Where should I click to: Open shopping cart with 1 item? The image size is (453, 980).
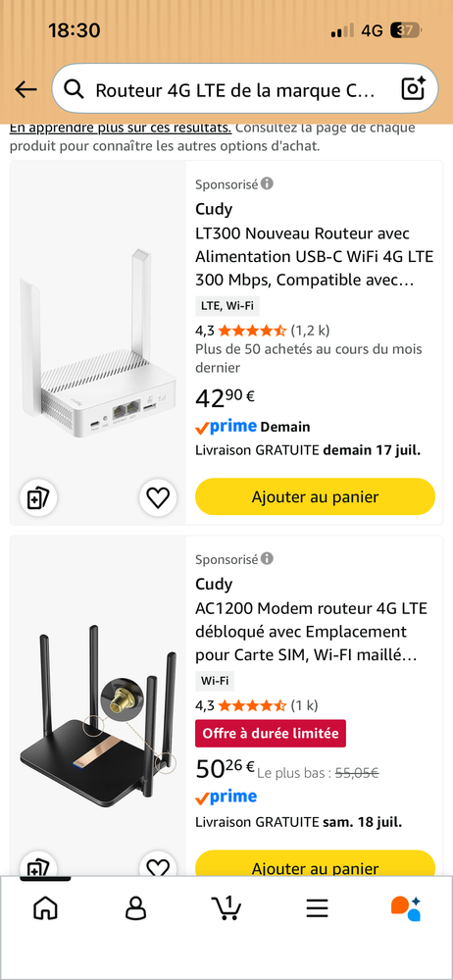226,907
